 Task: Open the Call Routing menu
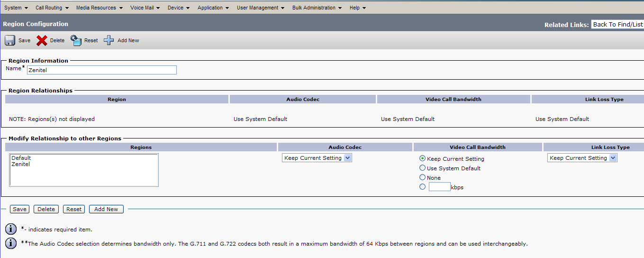click(x=52, y=8)
